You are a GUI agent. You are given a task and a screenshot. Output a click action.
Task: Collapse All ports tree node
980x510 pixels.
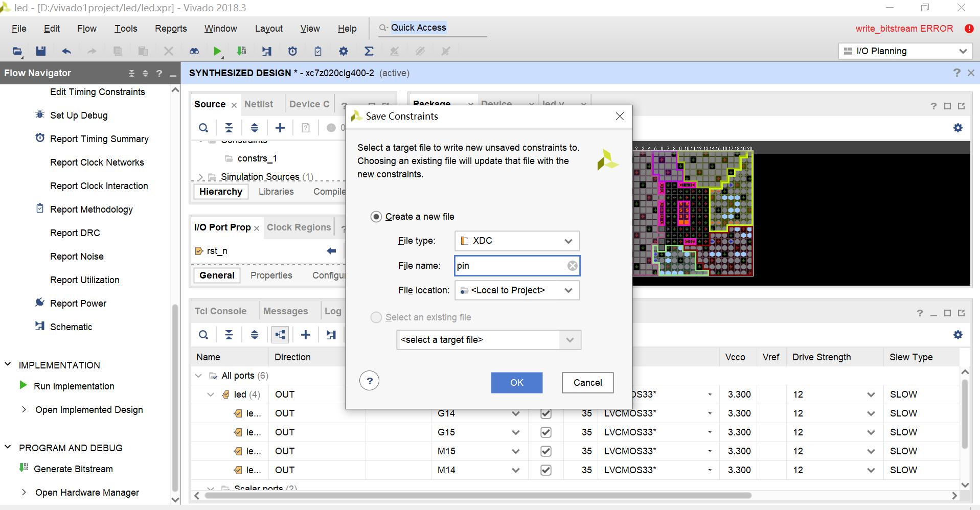click(198, 376)
